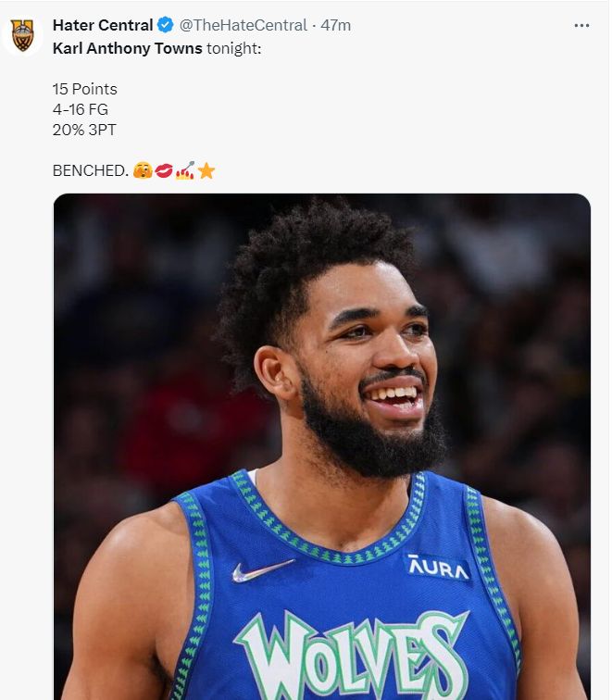Click the WOLVES lettering on the jersey
Image resolution: width=612 pixels, height=700 pixels.
pyautogui.click(x=351, y=654)
